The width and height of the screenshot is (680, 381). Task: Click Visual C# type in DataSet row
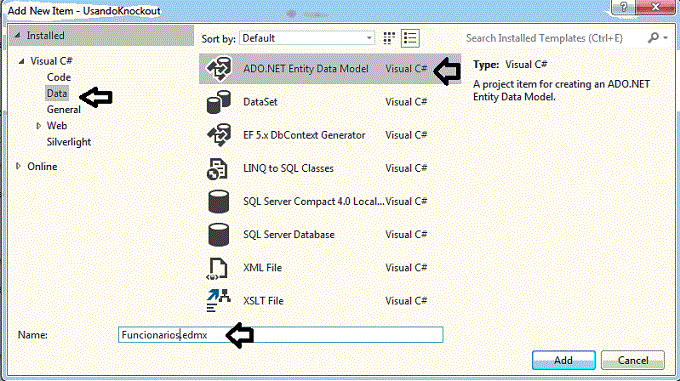tap(406, 102)
